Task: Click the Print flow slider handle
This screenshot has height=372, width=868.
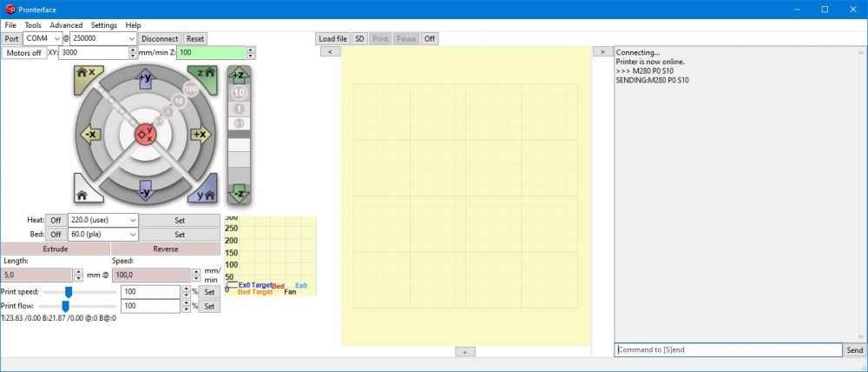Action: 65,306
